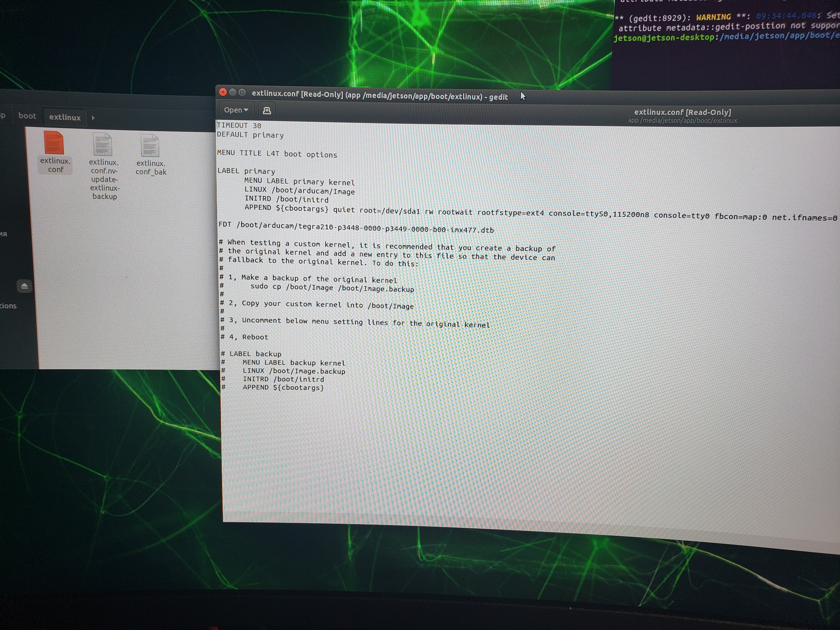Click the eject icon in file manager sidebar
Image resolution: width=840 pixels, height=630 pixels.
click(25, 286)
